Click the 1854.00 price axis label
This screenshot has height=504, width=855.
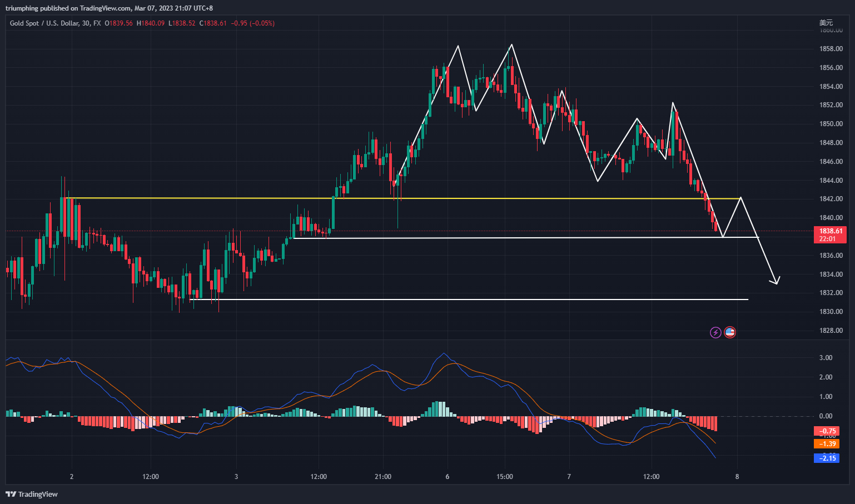831,87
